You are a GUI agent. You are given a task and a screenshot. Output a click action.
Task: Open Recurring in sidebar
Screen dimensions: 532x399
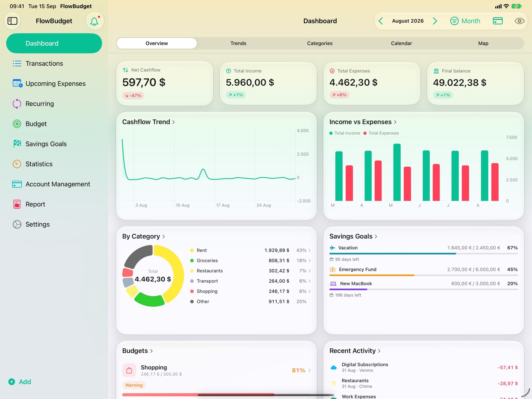tap(54, 104)
